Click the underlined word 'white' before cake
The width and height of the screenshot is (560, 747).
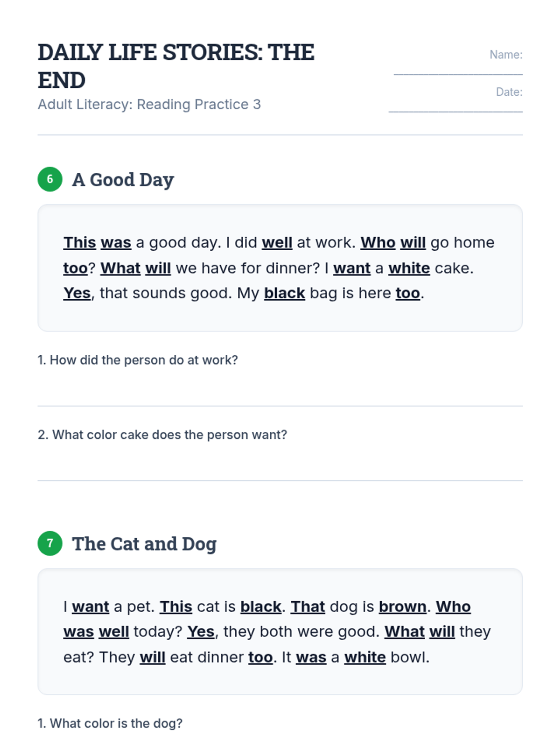(409, 268)
